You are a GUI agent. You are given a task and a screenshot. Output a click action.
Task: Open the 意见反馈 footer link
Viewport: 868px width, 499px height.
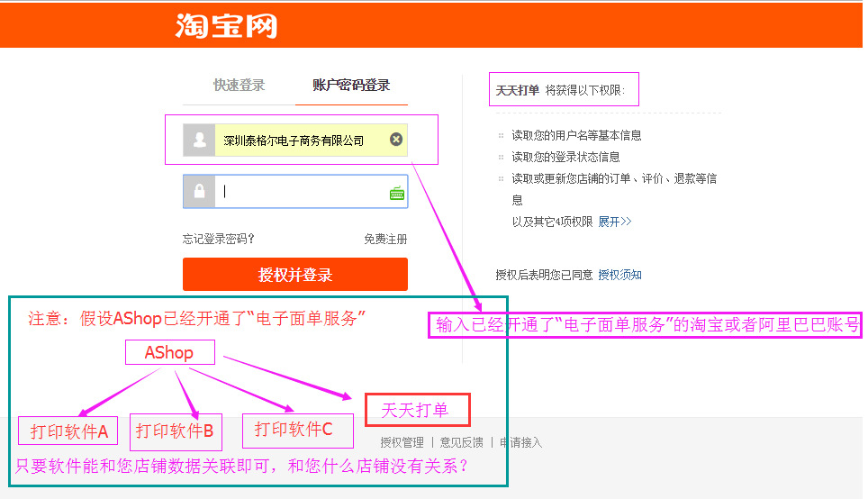coord(461,442)
